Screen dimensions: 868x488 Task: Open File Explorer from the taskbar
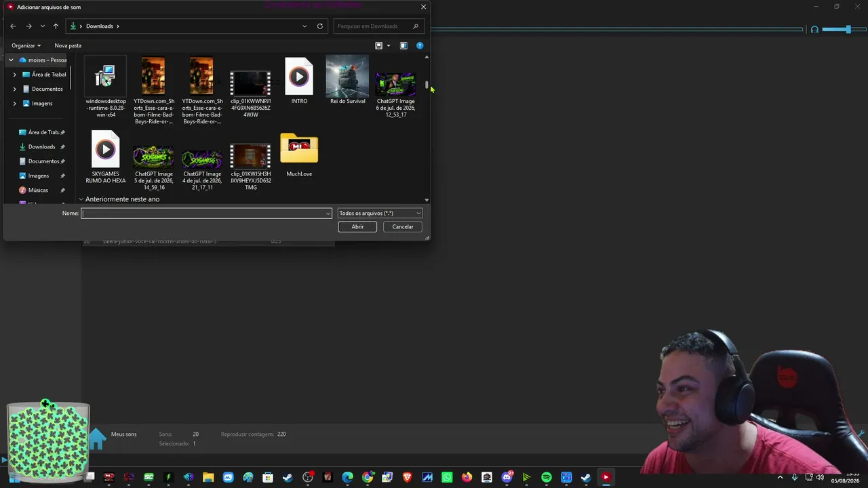[x=209, y=477]
